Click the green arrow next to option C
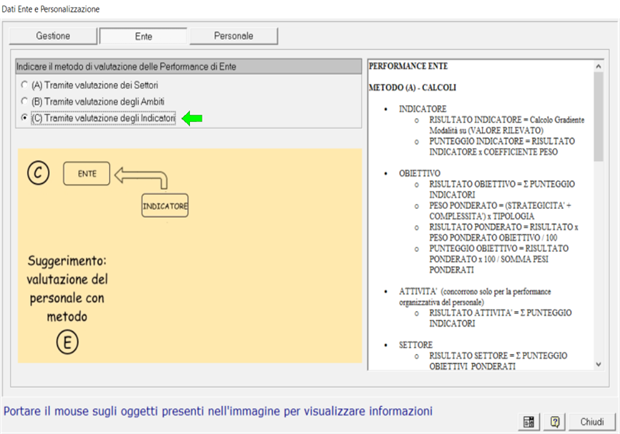Viewport: 620px width, 434px height. click(x=192, y=119)
